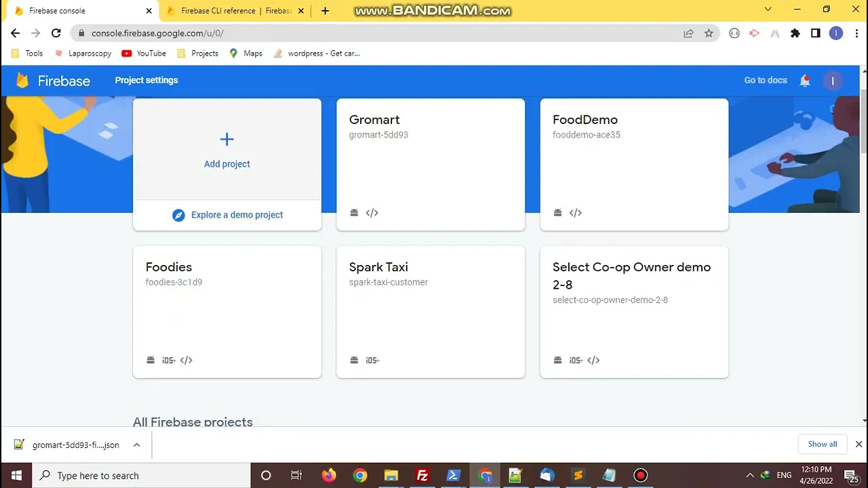Open the wordpress - Get car... bookmark
Screen dimensions: 868x488
317,53
